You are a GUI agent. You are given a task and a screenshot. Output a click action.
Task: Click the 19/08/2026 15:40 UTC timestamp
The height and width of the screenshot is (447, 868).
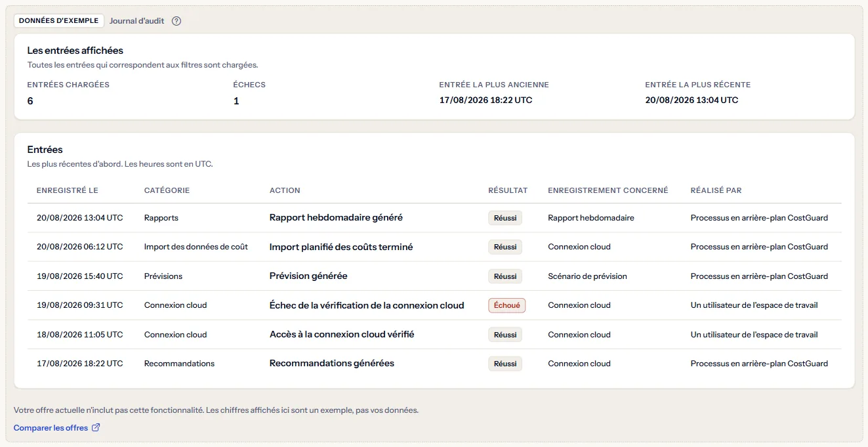pyautogui.click(x=80, y=276)
